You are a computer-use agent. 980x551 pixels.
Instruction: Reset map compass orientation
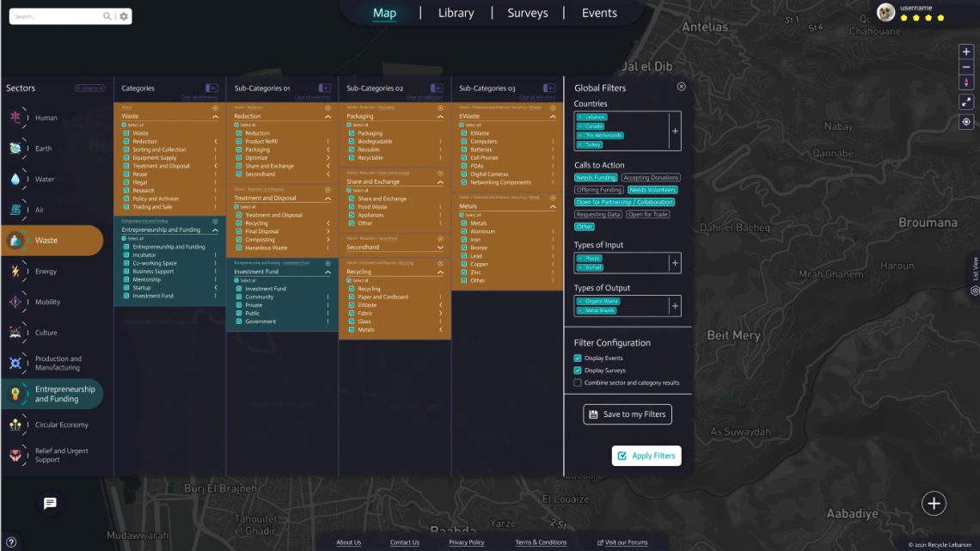[966, 83]
